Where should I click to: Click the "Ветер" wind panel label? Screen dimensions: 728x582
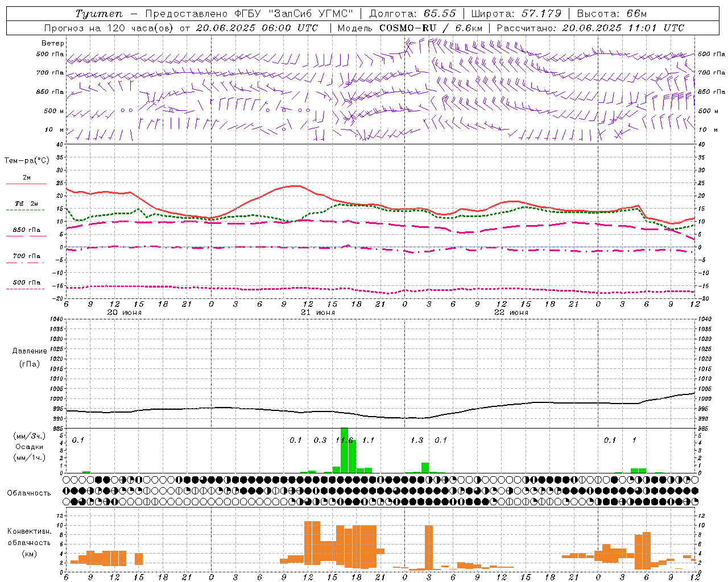click(x=53, y=43)
